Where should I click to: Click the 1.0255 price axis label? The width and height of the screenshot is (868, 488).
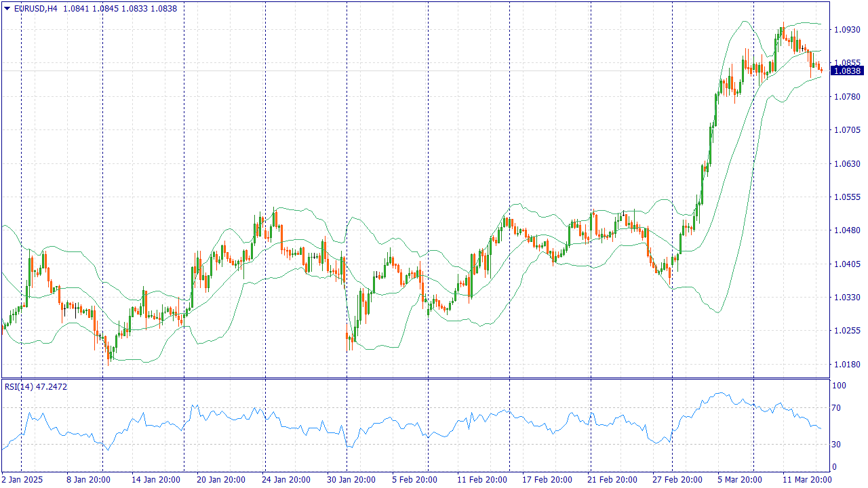click(847, 331)
